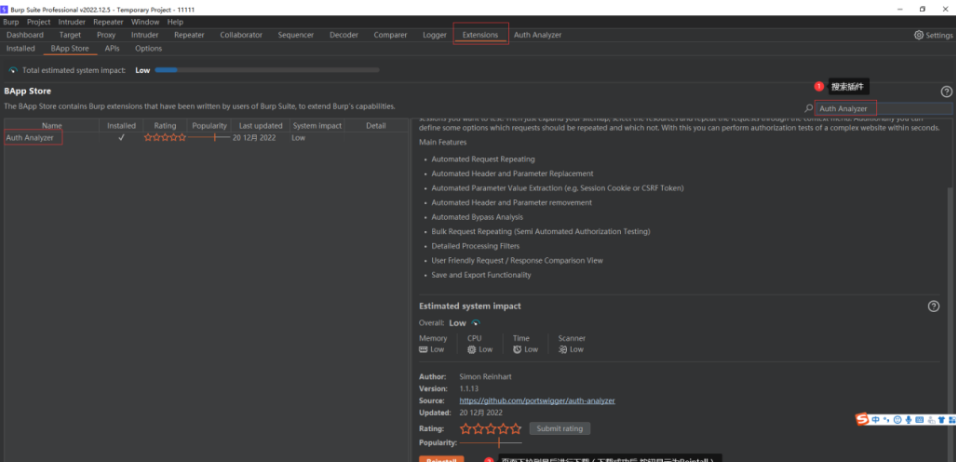Click the author name Simon Reinhart
Screen dimensions: 956x462
pos(483,377)
